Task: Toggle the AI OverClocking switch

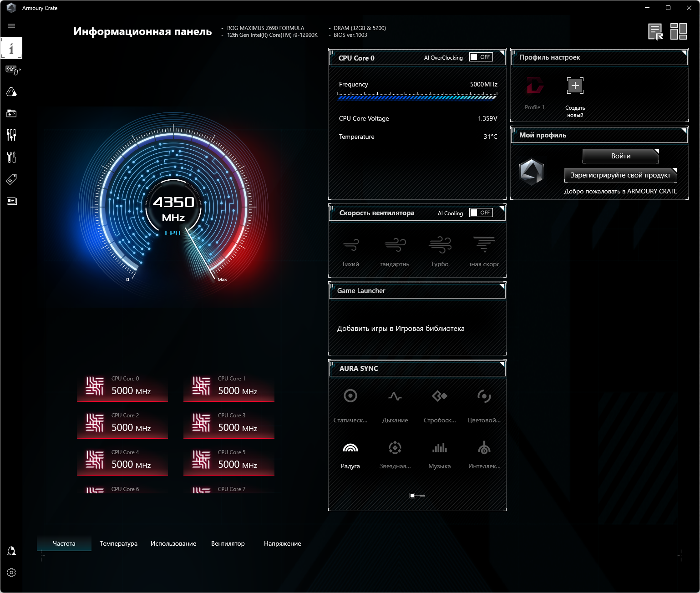Action: (481, 57)
